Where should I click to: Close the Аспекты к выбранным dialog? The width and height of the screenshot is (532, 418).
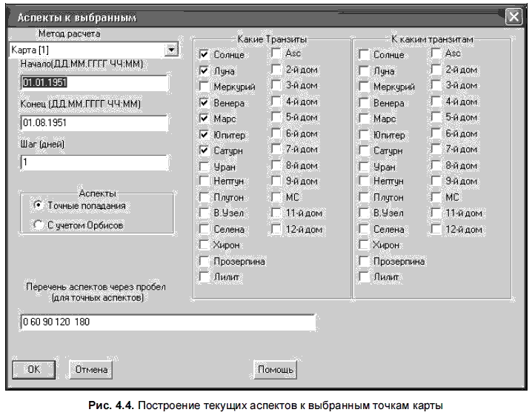513,16
